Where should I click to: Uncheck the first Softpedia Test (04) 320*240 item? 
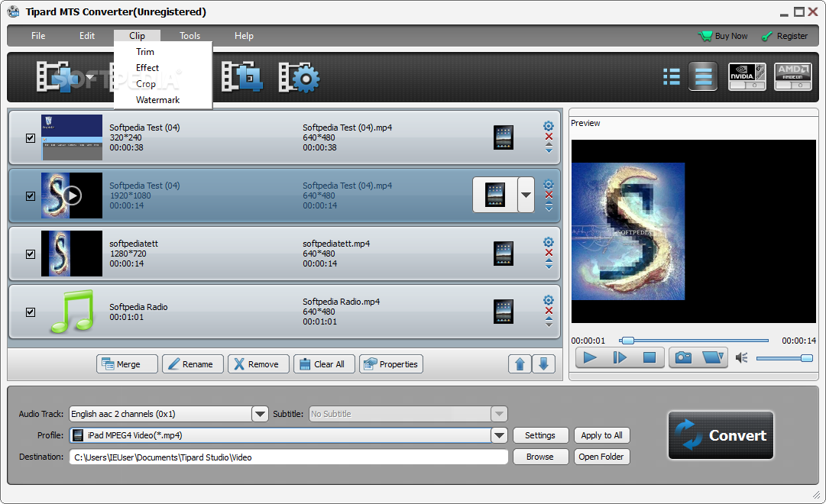[31, 138]
